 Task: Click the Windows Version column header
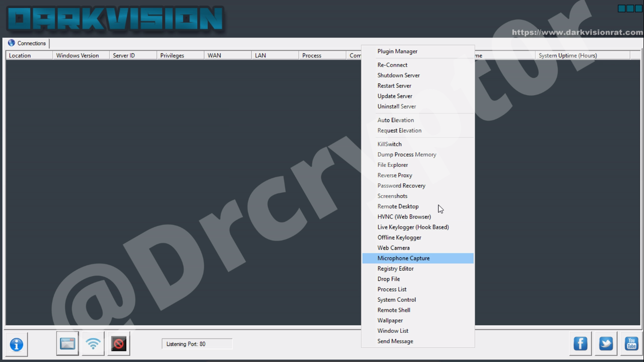coord(81,56)
